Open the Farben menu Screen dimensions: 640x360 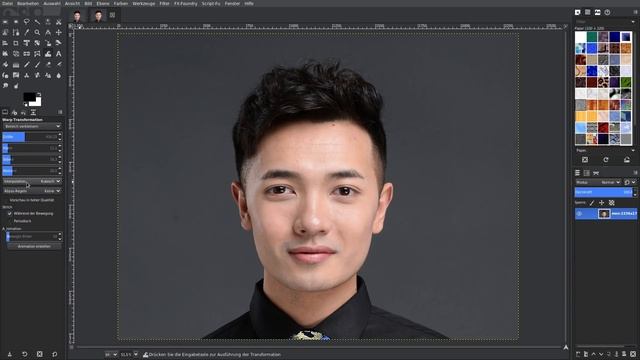tap(121, 3)
